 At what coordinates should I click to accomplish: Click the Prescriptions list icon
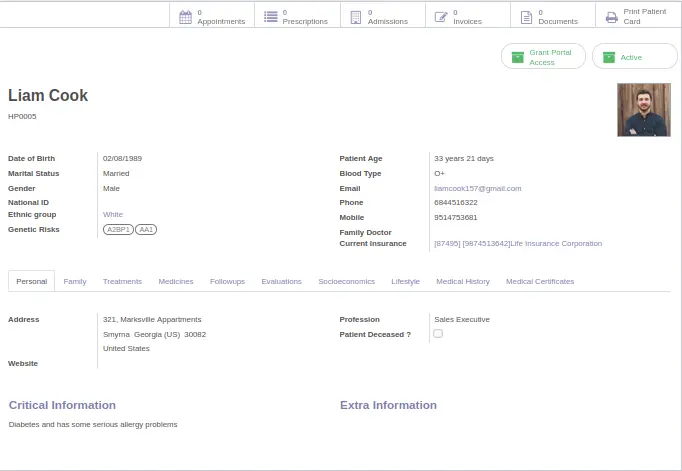pos(270,17)
